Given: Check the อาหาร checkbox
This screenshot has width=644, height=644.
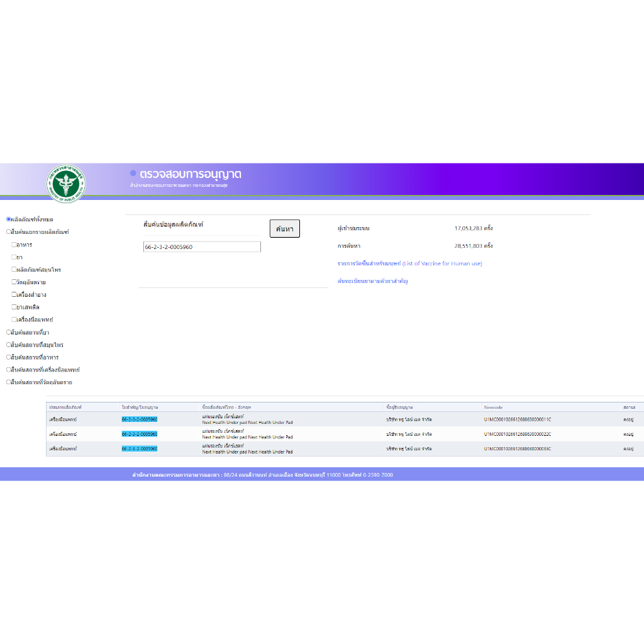Looking at the screenshot, I should tap(14, 245).
